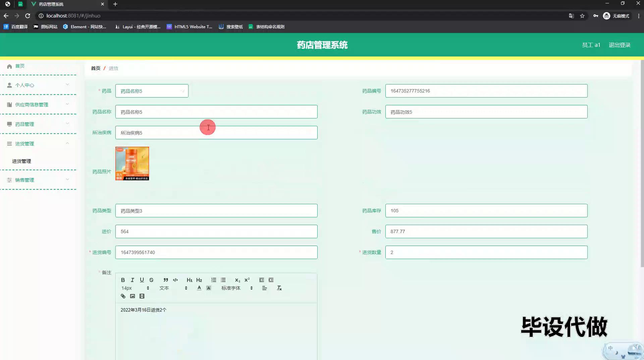Open the 百度翻译 bookmark

pos(15,27)
